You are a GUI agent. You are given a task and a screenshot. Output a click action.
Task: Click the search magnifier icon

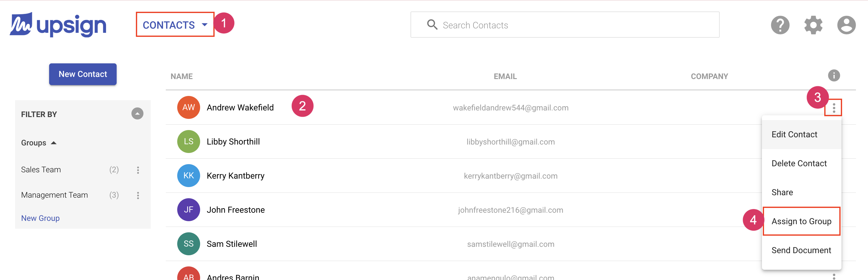click(x=432, y=25)
